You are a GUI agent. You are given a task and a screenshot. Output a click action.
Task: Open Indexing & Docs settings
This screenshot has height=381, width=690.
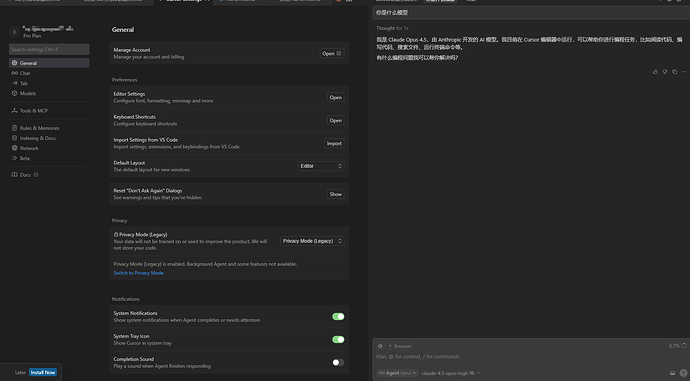[49, 138]
